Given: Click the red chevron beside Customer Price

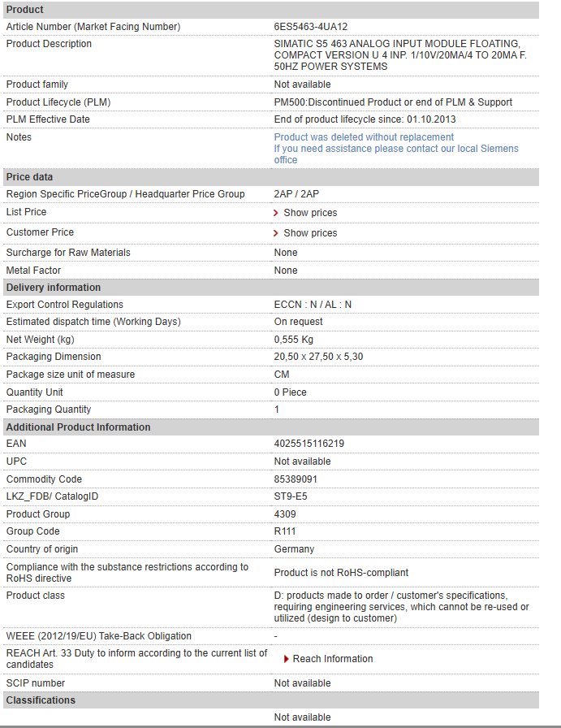Looking at the screenshot, I should [x=275, y=233].
